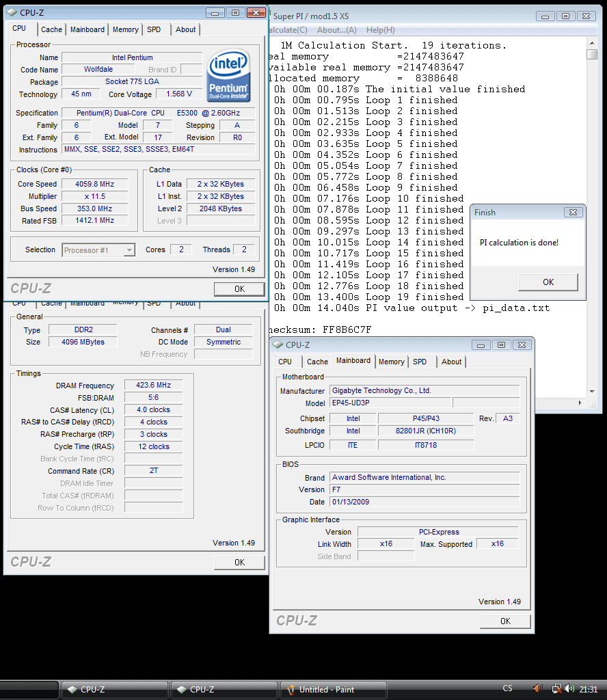The width and height of the screenshot is (607, 700).
Task: Click the DRAM Frequency value 423.6 MHz
Action: coord(154,385)
